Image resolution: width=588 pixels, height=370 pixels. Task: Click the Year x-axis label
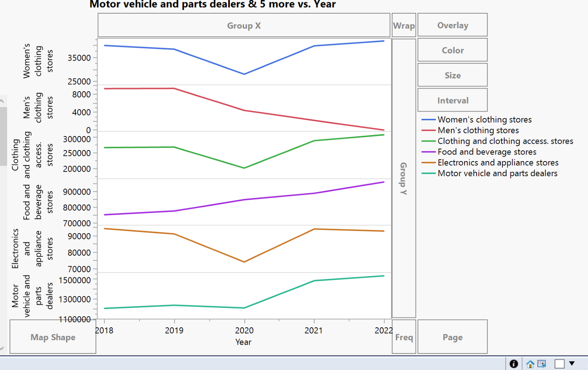coord(243,342)
